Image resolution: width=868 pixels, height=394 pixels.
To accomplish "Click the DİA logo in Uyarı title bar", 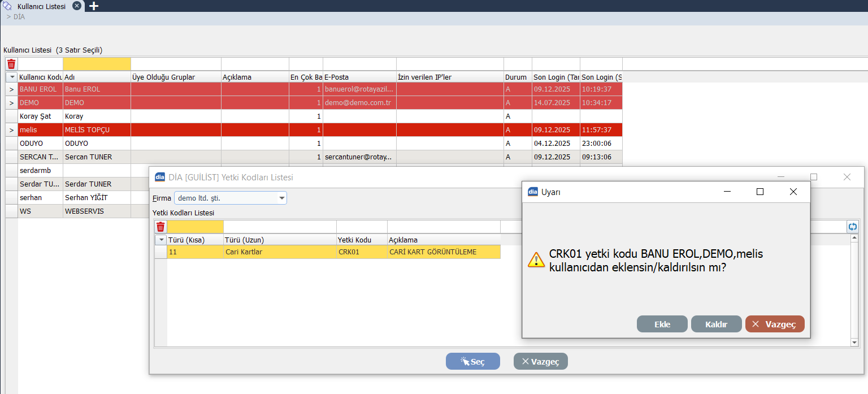I will point(532,192).
